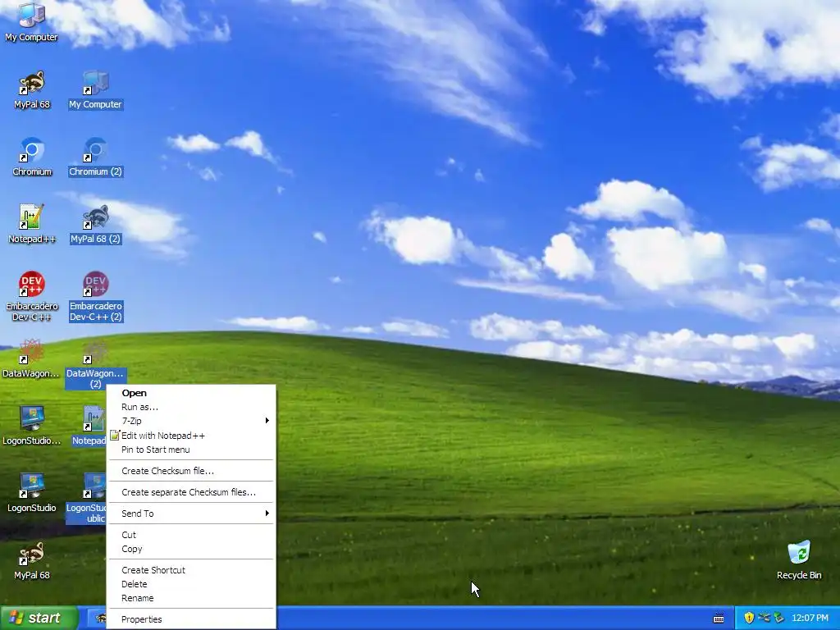The image size is (840, 630).
Task: Choose Edit with Notepad++
Action: pyautogui.click(x=191, y=436)
